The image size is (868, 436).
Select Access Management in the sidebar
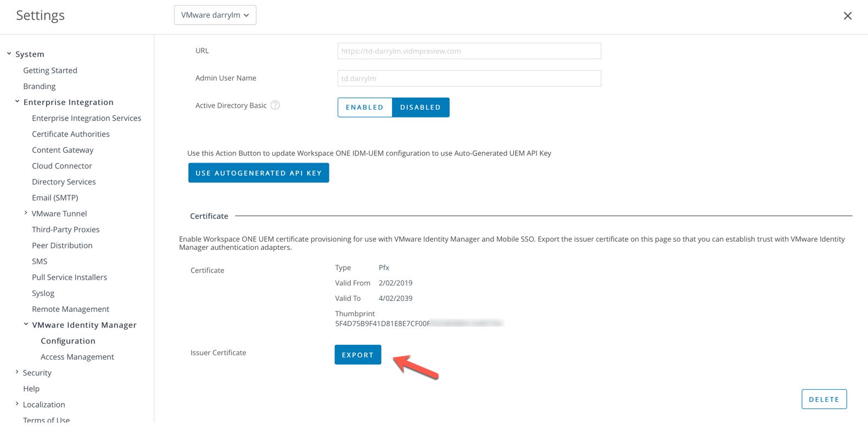[77, 357]
